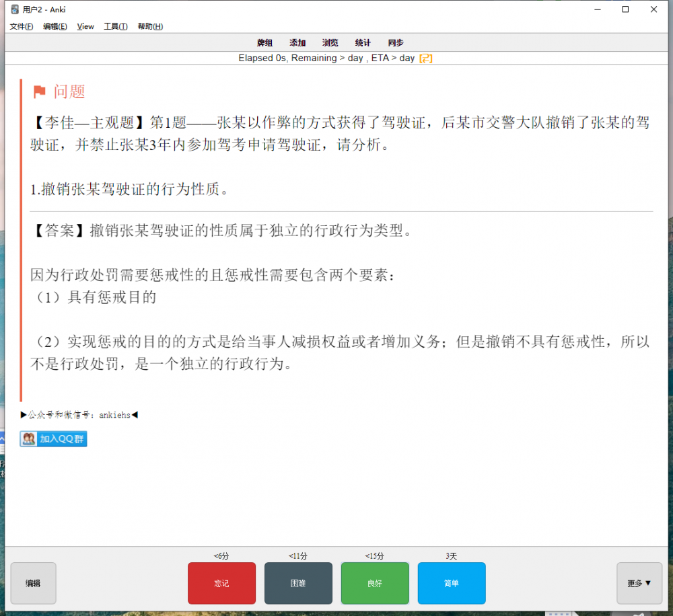Viewport: 673px width, 616px height.
Task: Click the orange refresh icon after ETA
Action: (x=426, y=59)
